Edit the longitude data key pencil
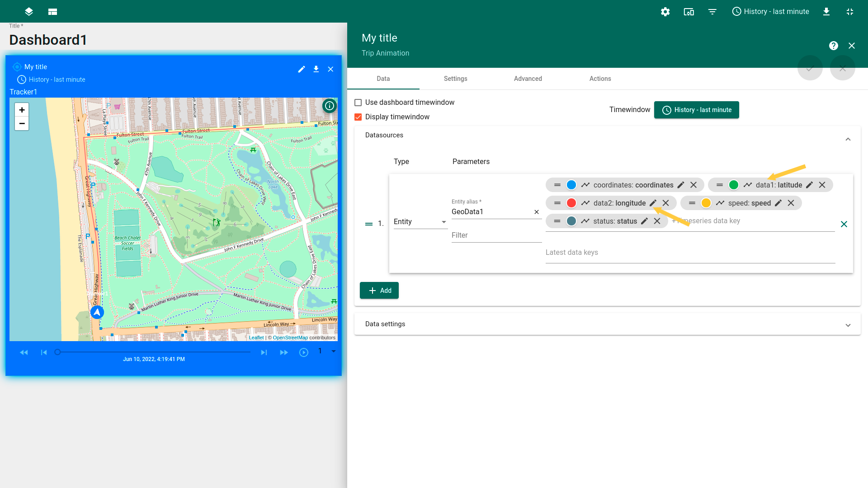 coord(653,203)
